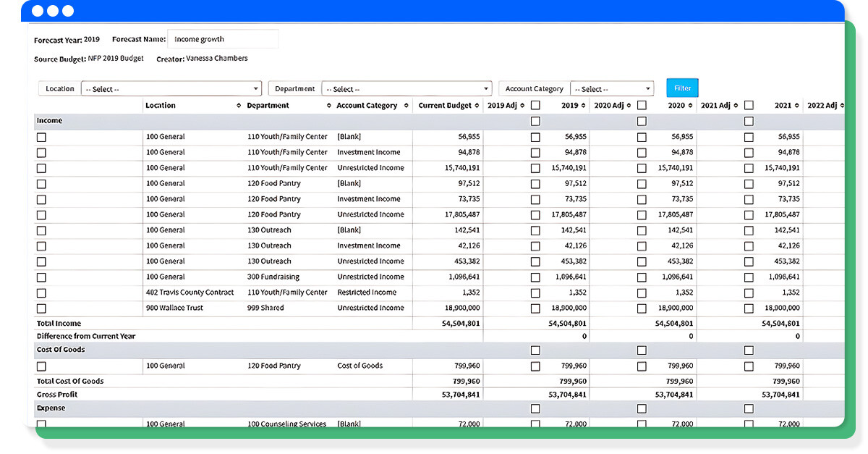Tick 2019 Adj checkbox in 900 Wallace Trust row

[535, 308]
